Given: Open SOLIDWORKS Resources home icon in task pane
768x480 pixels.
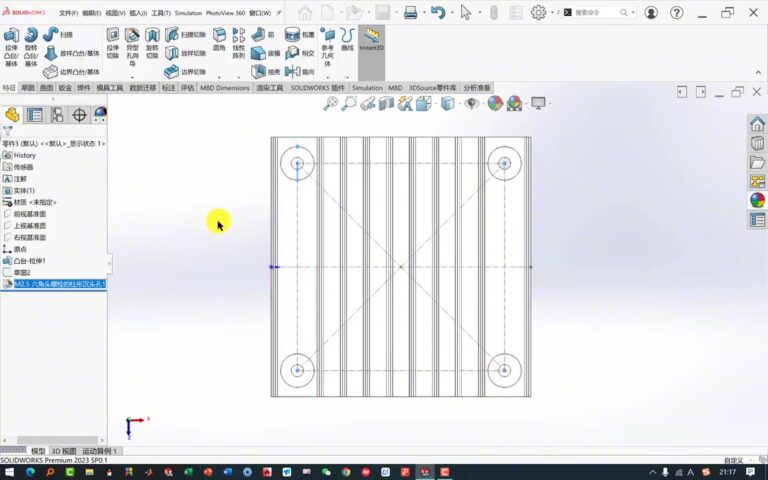Looking at the screenshot, I should point(757,124).
